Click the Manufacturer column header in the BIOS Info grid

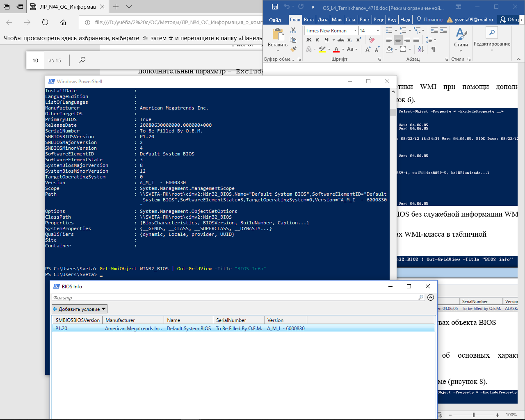coord(132,320)
